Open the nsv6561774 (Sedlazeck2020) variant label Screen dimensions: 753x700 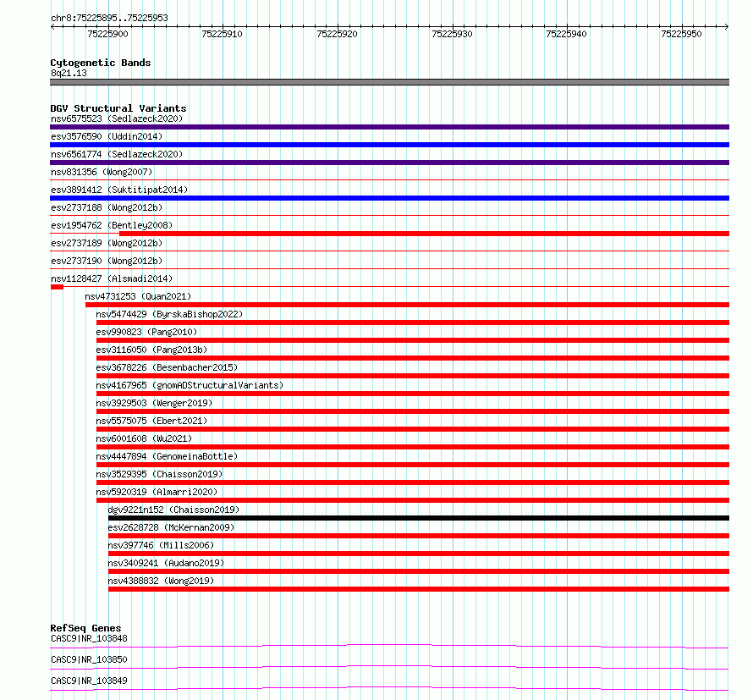click(117, 154)
